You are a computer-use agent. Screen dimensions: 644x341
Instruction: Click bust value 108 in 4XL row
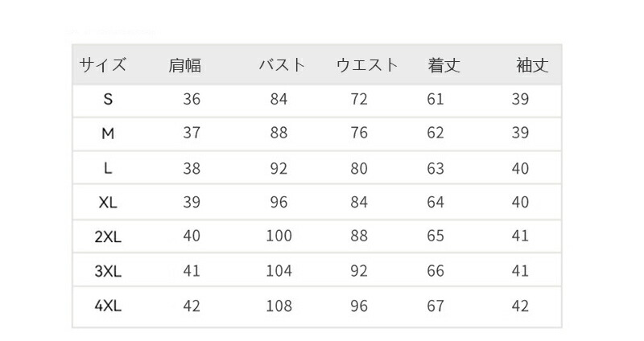pos(279,306)
